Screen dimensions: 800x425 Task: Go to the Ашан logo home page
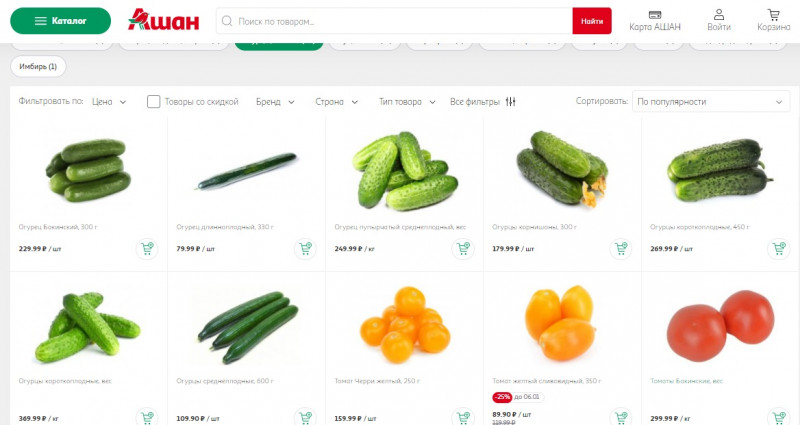point(163,20)
